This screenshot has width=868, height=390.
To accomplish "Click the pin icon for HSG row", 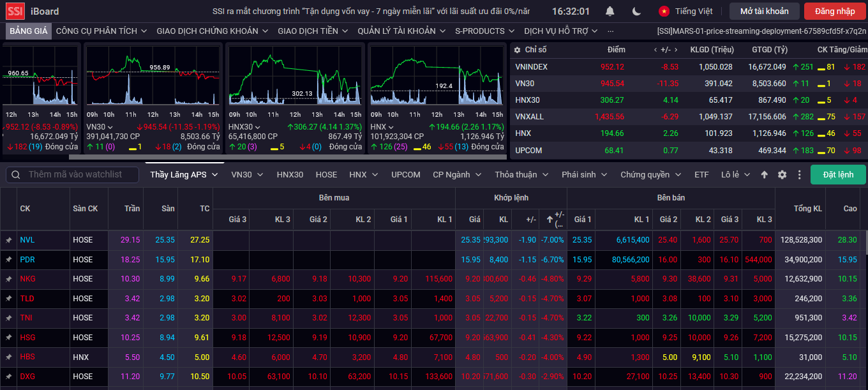I will [8, 338].
